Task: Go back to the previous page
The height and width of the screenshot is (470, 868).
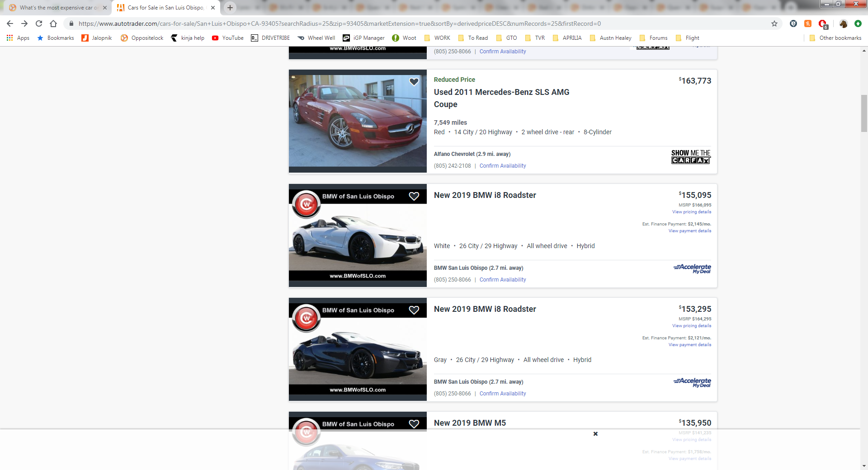Action: (10, 23)
